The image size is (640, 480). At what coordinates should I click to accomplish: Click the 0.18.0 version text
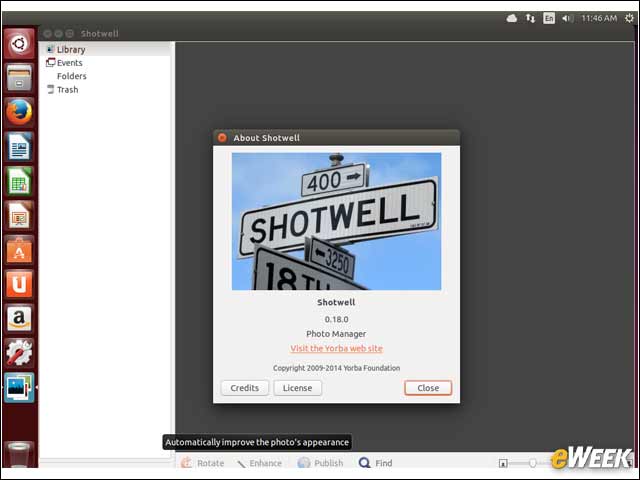[x=336, y=319]
